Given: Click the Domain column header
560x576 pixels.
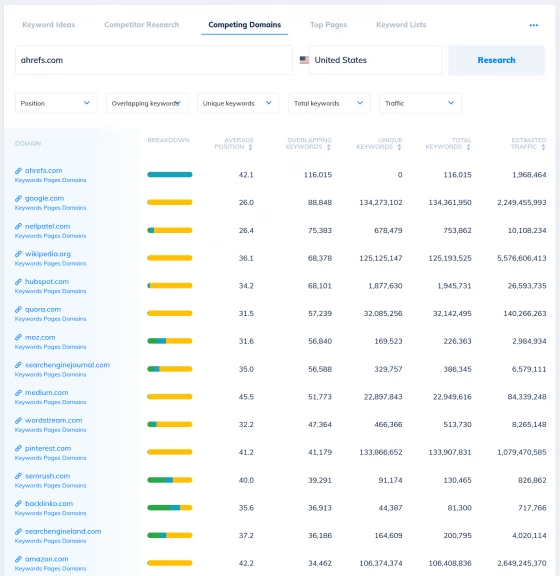Looking at the screenshot, I should pyautogui.click(x=28, y=143).
